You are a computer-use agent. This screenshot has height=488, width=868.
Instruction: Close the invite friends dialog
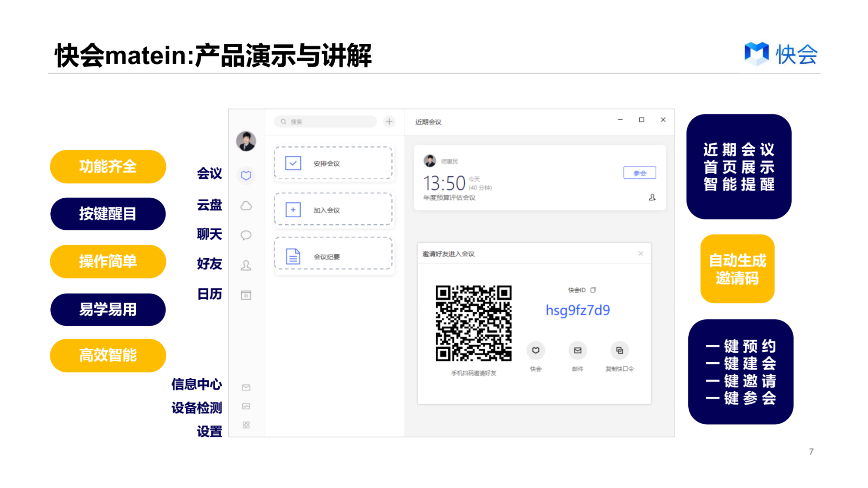click(x=641, y=253)
